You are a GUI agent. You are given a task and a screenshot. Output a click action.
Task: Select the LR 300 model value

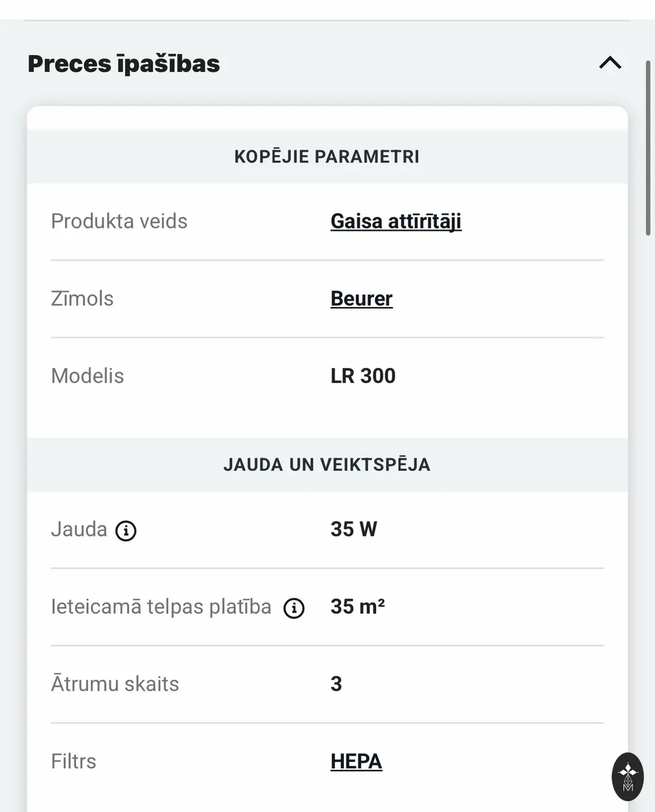tap(363, 376)
